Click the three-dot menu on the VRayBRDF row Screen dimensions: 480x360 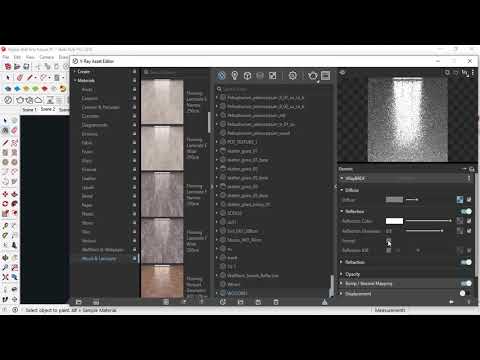pyautogui.click(x=469, y=178)
